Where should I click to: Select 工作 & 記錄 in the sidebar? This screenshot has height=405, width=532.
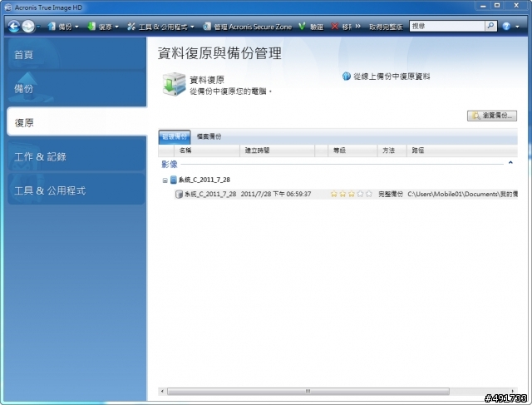76,156
